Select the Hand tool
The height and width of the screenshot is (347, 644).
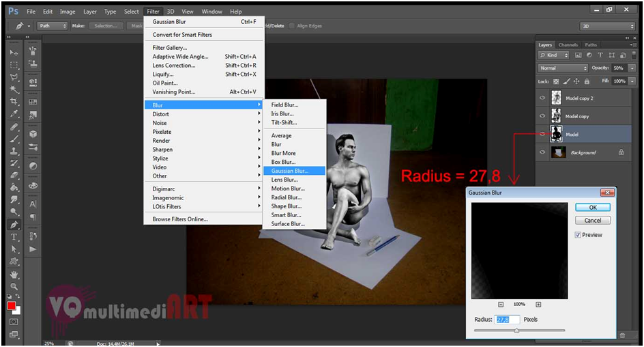[x=14, y=274]
